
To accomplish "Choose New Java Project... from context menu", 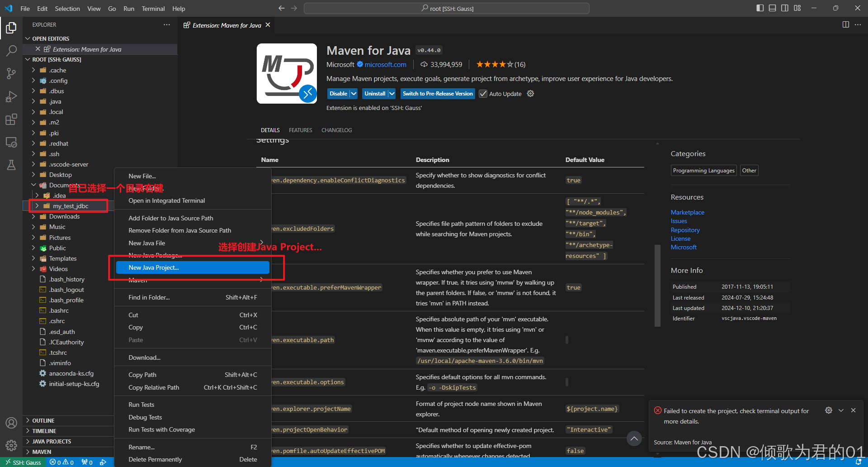I will 193,267.
